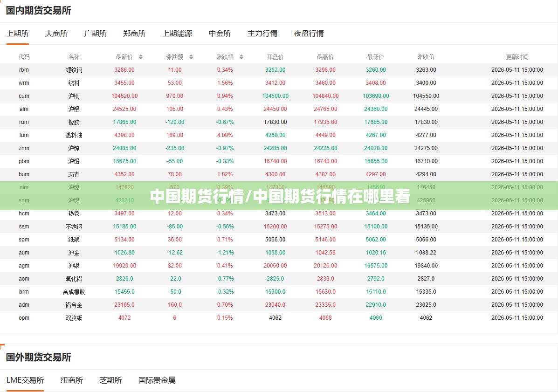The image size is (558, 392).
Task: Click the 最低价 column header
Action: [x=376, y=57]
